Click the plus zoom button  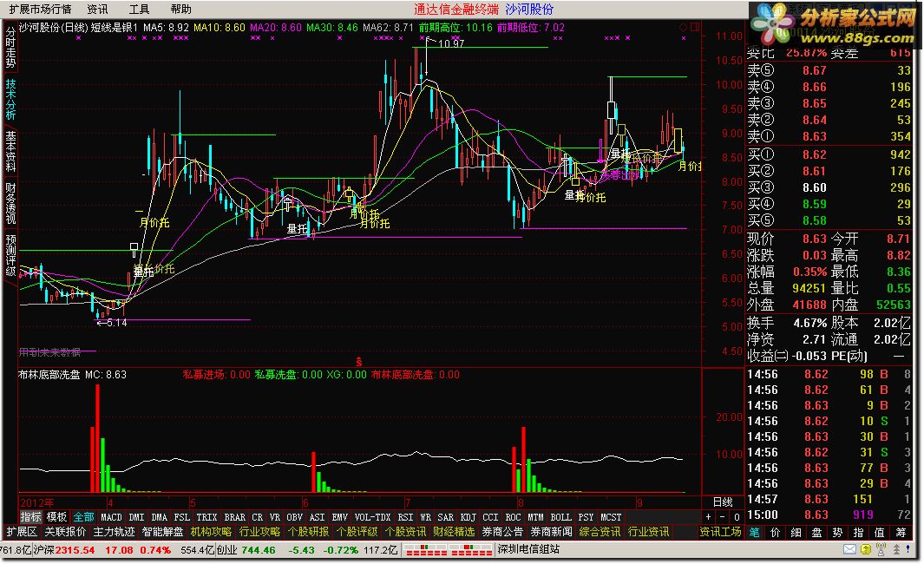click(x=708, y=517)
